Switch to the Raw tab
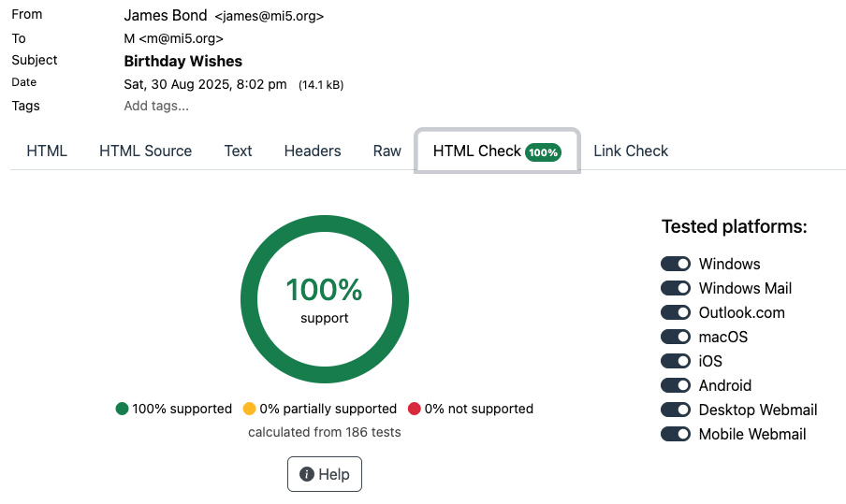This screenshot has width=846, height=504. 387,151
